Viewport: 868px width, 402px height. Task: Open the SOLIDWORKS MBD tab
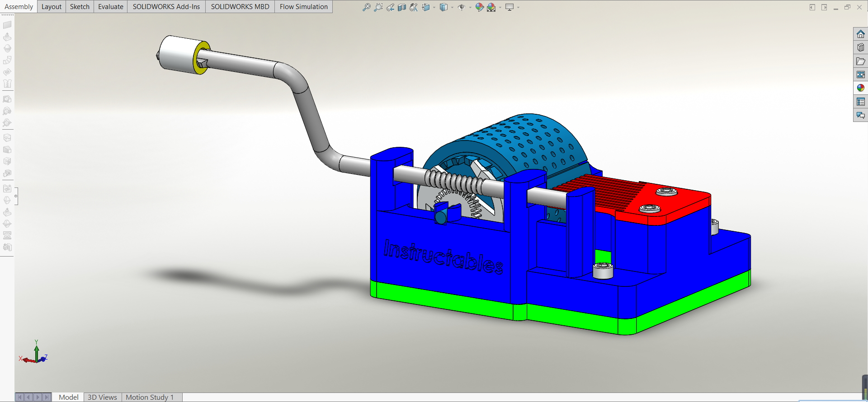click(x=240, y=7)
